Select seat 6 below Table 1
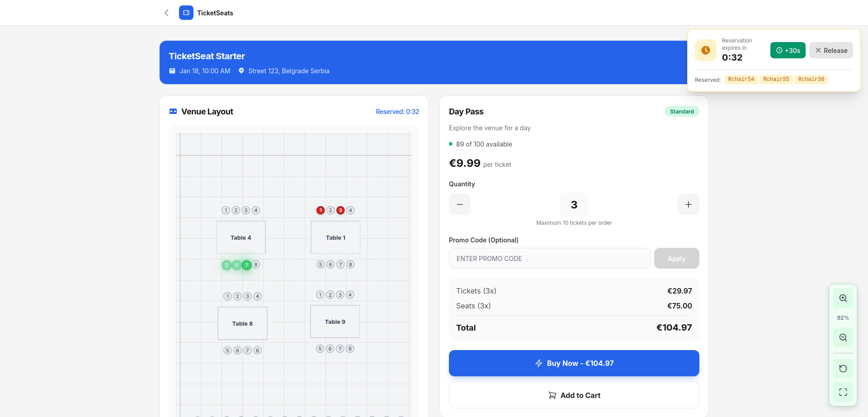 (330, 265)
